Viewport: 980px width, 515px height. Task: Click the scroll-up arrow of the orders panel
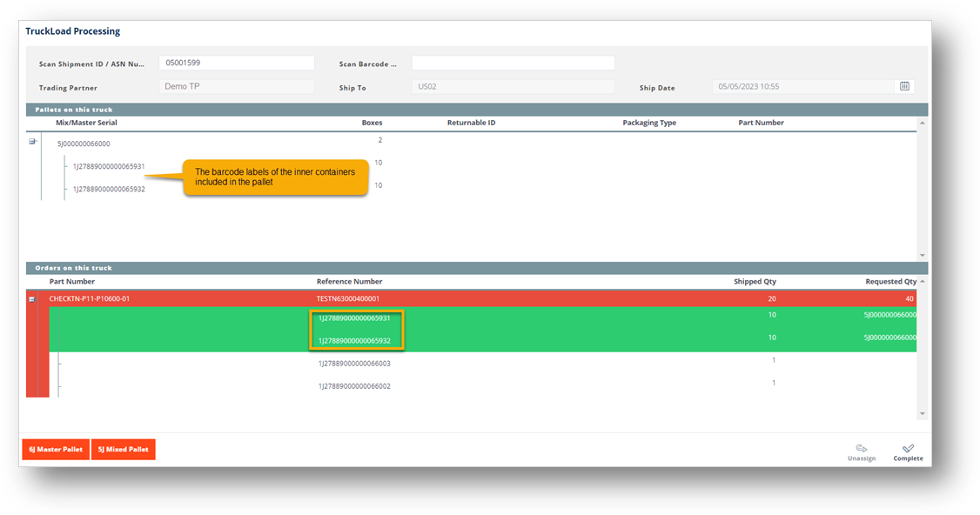pos(922,279)
